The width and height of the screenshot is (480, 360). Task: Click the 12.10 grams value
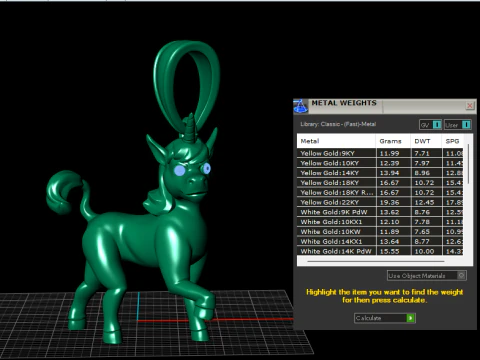[x=389, y=222]
